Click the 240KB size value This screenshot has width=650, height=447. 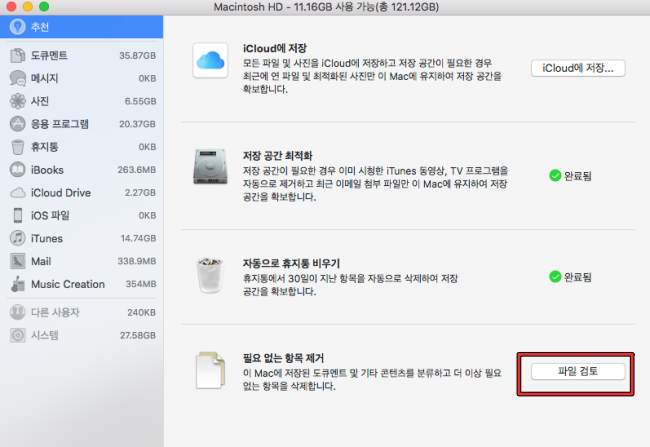pyautogui.click(x=141, y=312)
